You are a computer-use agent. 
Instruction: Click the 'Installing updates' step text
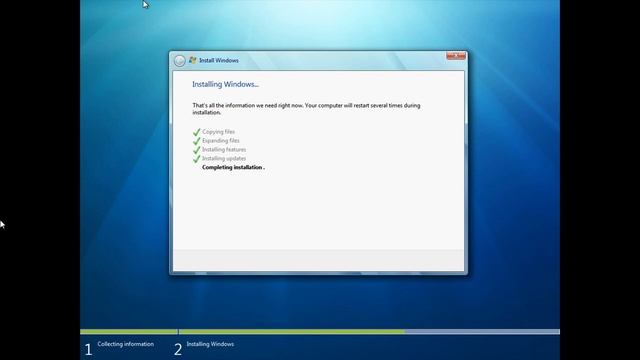(224, 158)
